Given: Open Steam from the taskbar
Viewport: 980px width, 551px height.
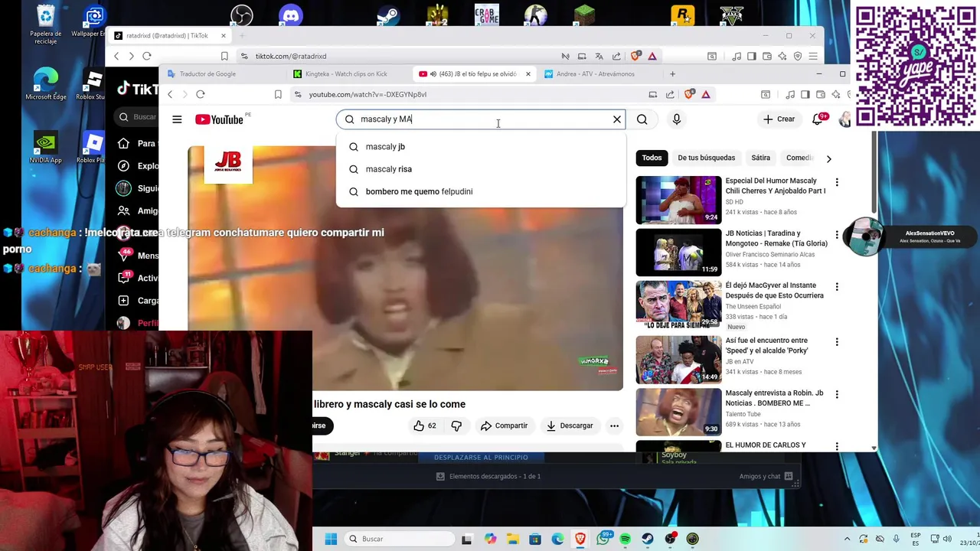Looking at the screenshot, I should [x=648, y=539].
